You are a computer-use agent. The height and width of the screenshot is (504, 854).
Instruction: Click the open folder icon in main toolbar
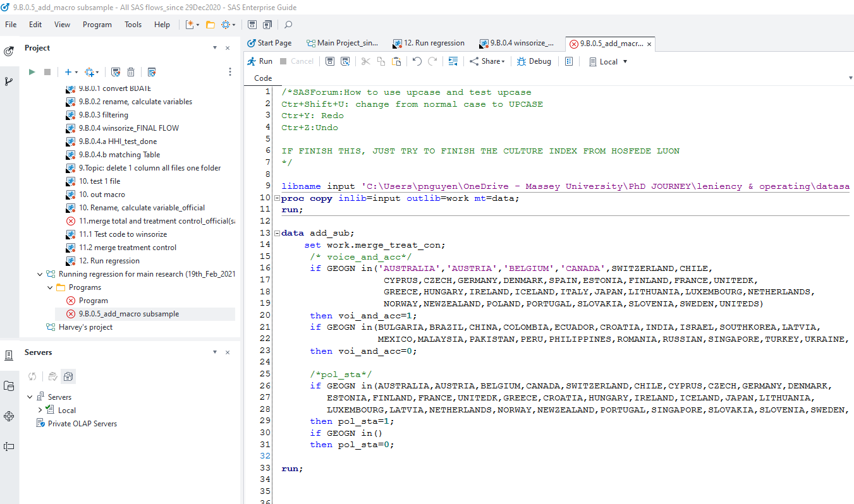tap(210, 25)
